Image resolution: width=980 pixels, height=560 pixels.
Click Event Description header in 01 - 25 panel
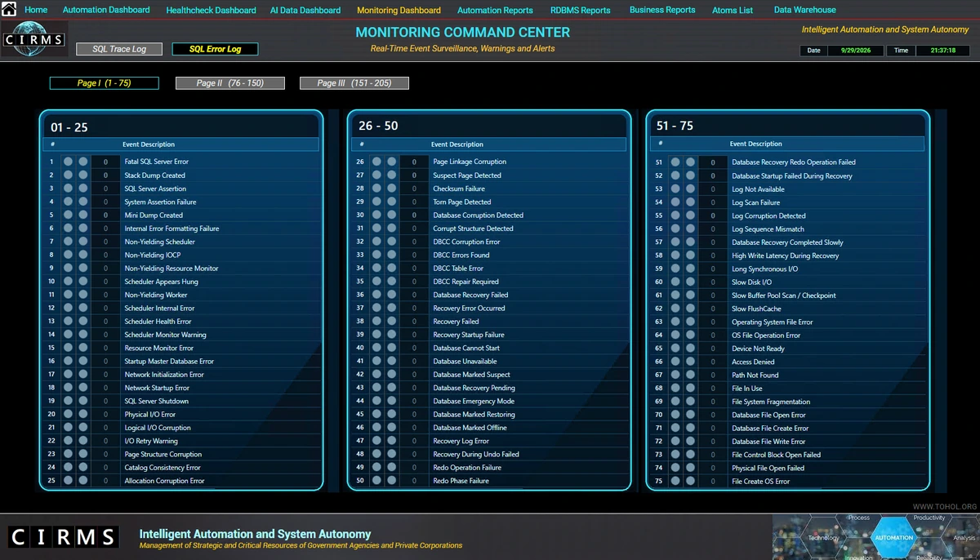click(x=149, y=144)
